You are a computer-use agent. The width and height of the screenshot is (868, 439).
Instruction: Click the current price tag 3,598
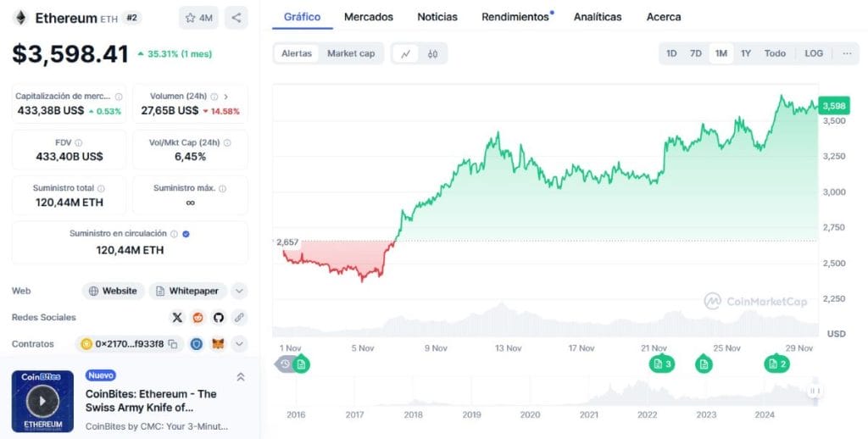coord(834,106)
